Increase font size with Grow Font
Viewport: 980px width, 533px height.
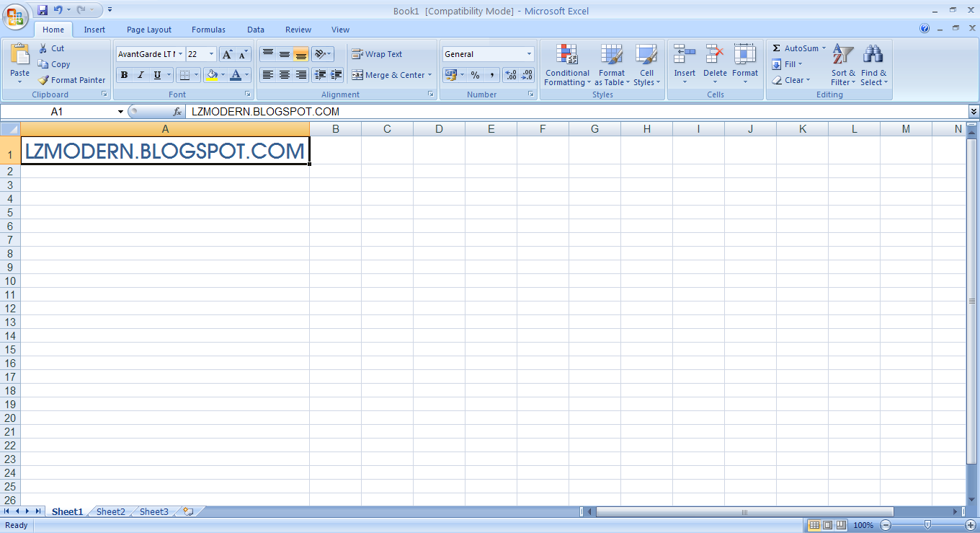click(x=227, y=54)
